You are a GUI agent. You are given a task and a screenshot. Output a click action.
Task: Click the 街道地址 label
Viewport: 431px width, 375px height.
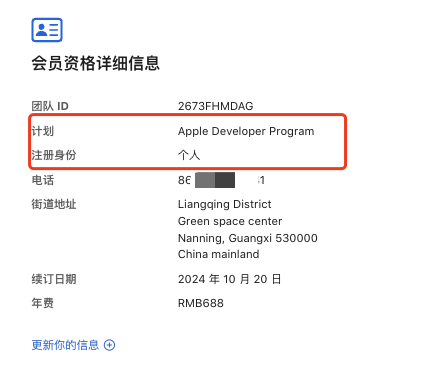tap(54, 204)
